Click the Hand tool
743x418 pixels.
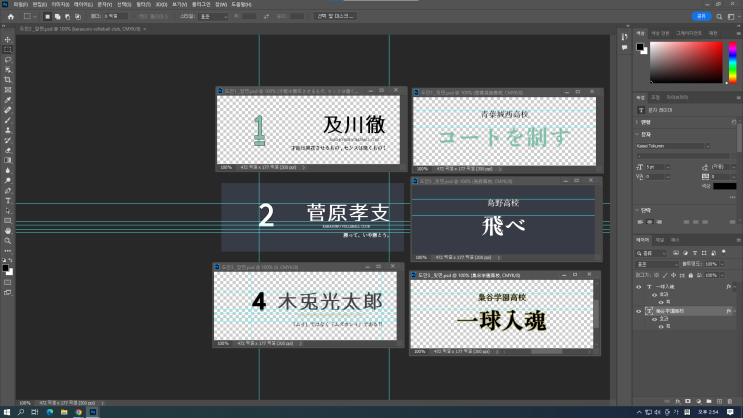(7, 230)
